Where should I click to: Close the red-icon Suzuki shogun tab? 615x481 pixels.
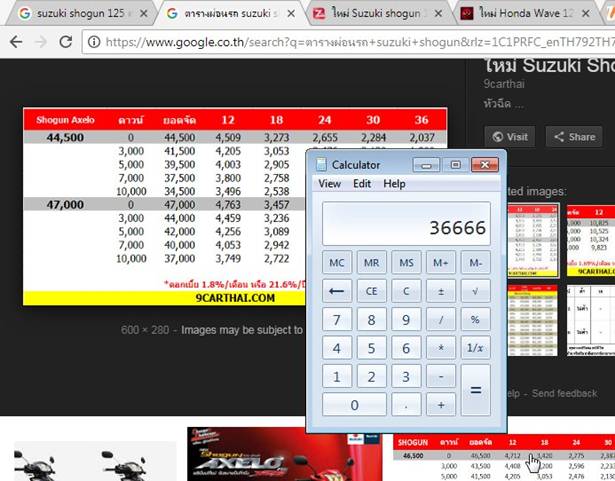438,13
